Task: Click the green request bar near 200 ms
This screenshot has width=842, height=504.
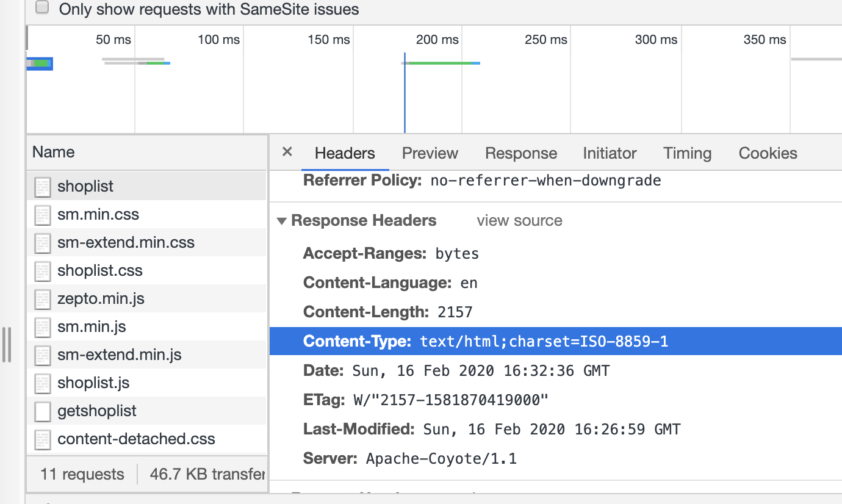Action: (x=439, y=63)
